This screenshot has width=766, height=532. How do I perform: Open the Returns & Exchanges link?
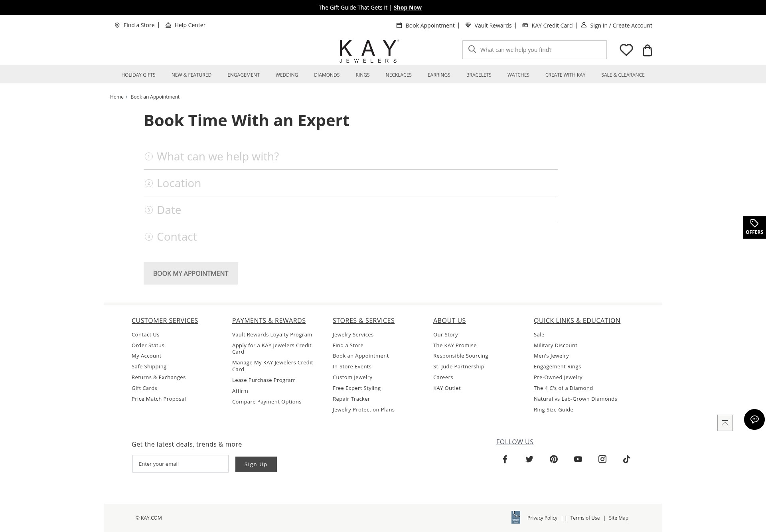tap(159, 377)
